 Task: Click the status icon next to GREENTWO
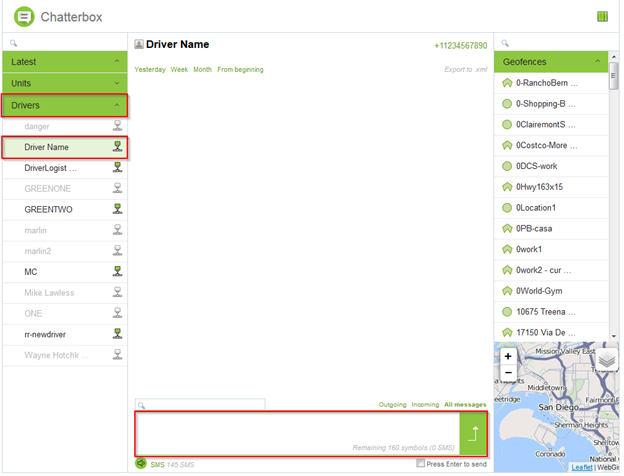[x=117, y=209]
